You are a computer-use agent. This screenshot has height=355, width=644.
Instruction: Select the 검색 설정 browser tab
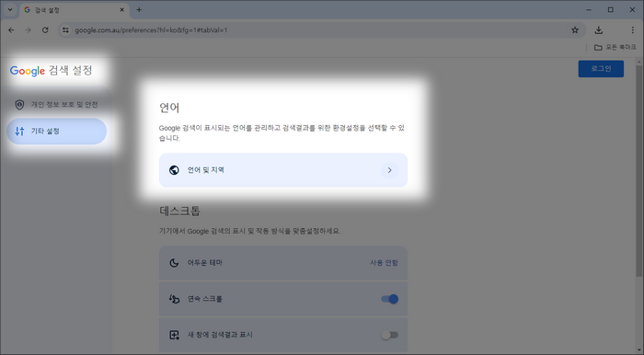pos(75,10)
